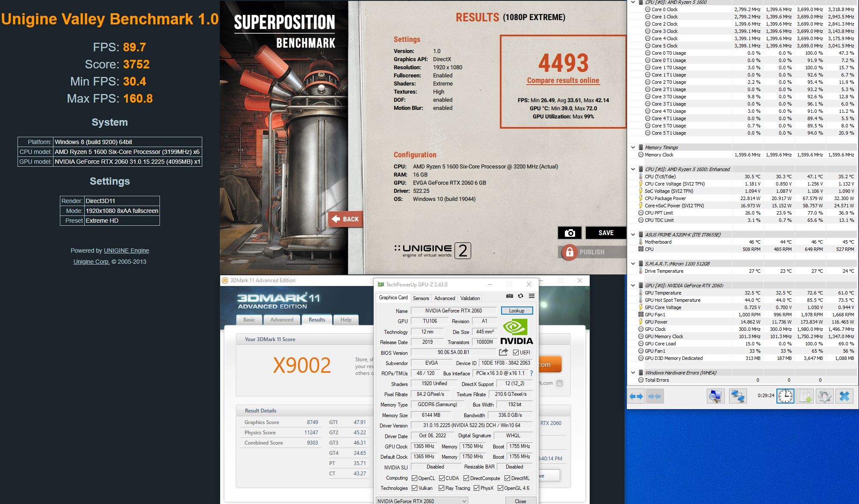
Task: Click the Total Errors sensor icon
Action: tap(641, 380)
